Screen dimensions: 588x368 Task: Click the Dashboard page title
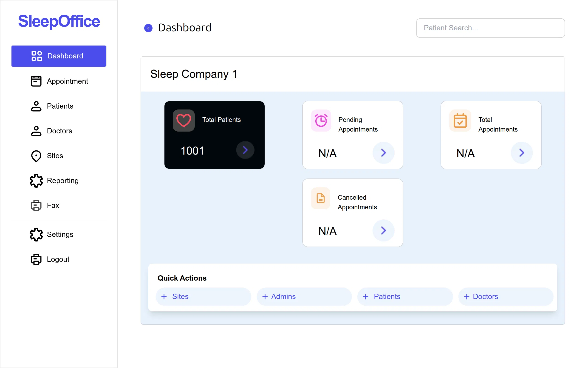click(185, 28)
